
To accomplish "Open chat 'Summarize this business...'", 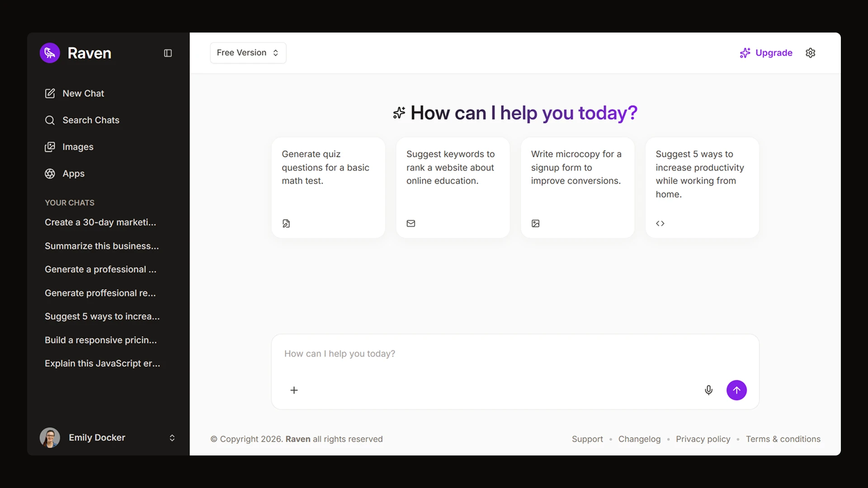I will (x=102, y=246).
